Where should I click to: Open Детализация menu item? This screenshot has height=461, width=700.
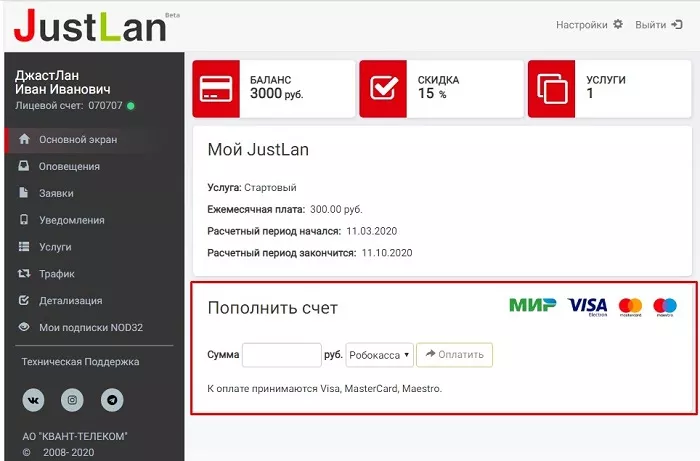click(x=70, y=301)
